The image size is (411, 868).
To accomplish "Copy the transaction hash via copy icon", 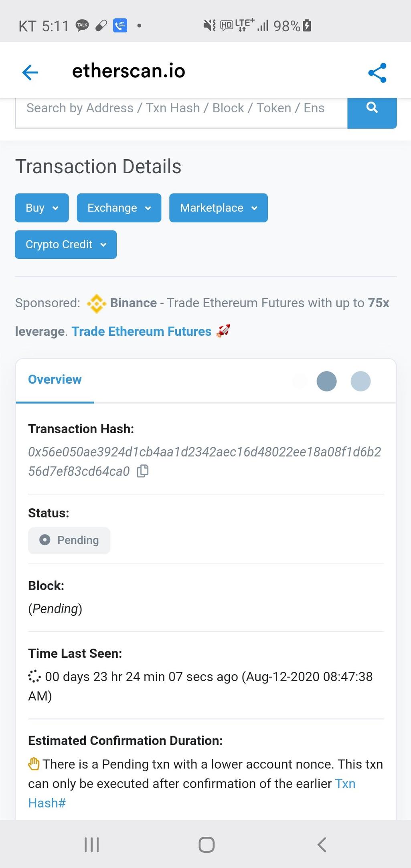I will [x=143, y=471].
